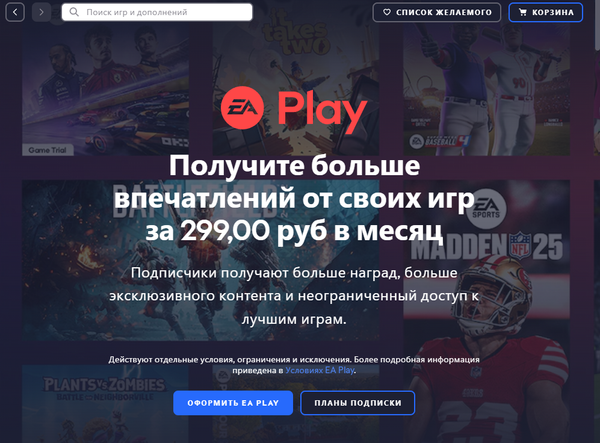Click the magnifying glass search icon
This screenshot has height=443, width=600.
click(74, 12)
